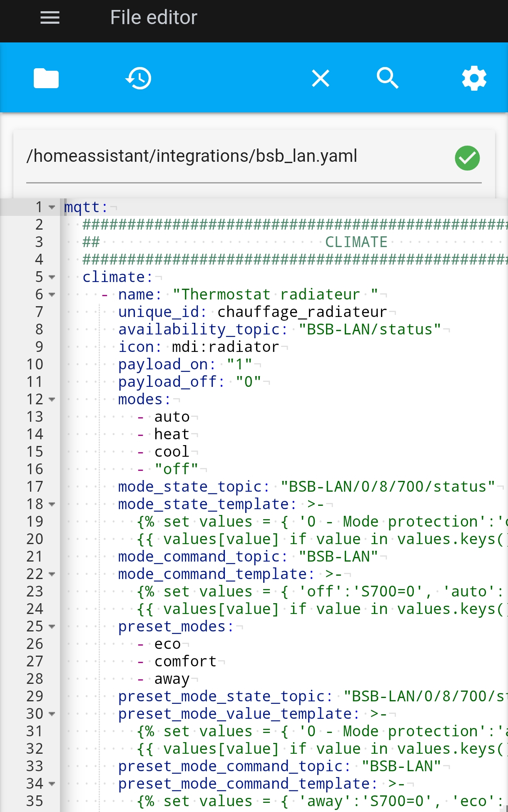
Task: Collapse the preset_modes list on line 25
Action: pyautogui.click(x=52, y=626)
